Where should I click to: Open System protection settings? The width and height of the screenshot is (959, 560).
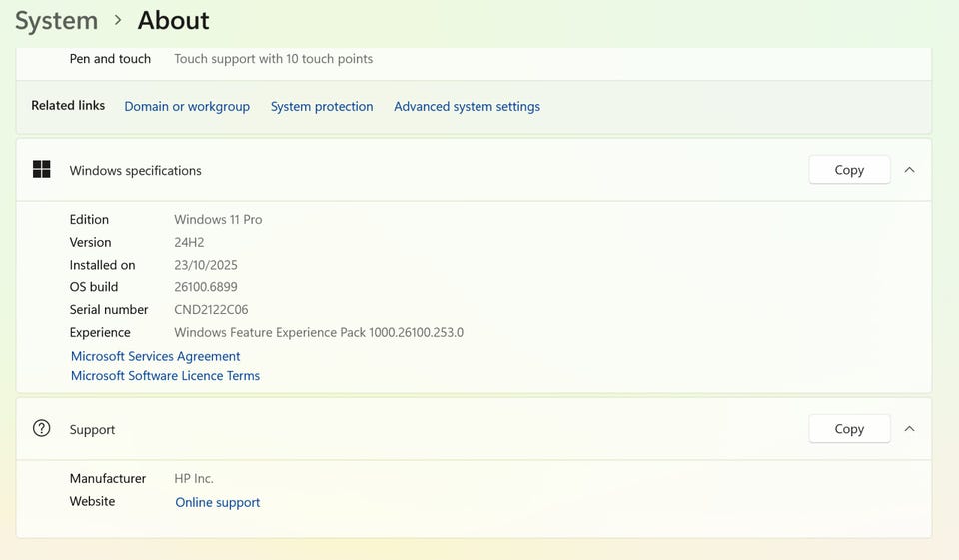pos(322,106)
